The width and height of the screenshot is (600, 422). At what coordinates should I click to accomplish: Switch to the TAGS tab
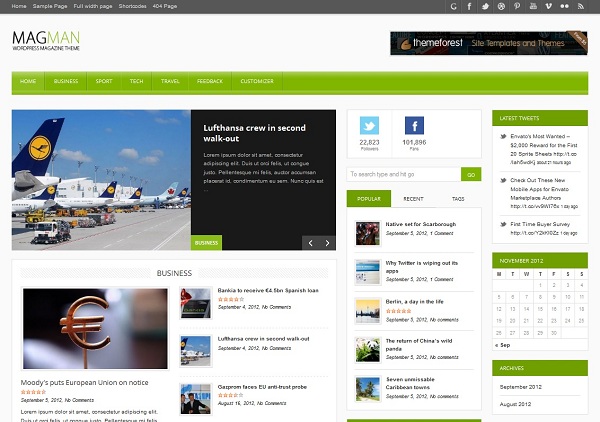pos(458,199)
